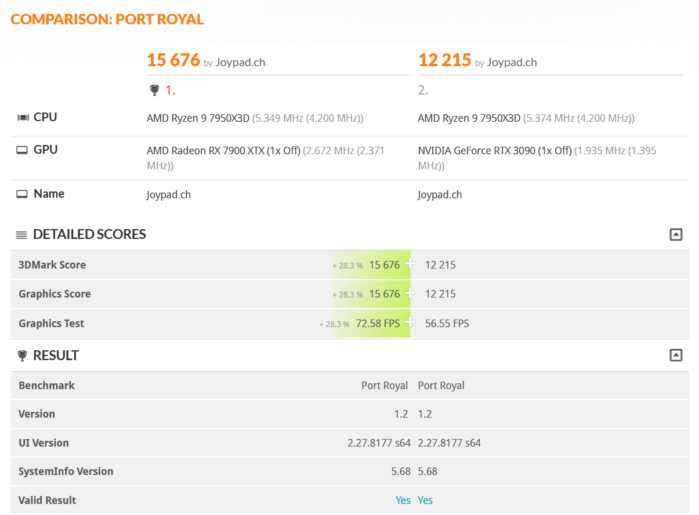Open Joypad.ch link beside 15 676
This screenshot has width=699, height=515.
pyautogui.click(x=240, y=62)
